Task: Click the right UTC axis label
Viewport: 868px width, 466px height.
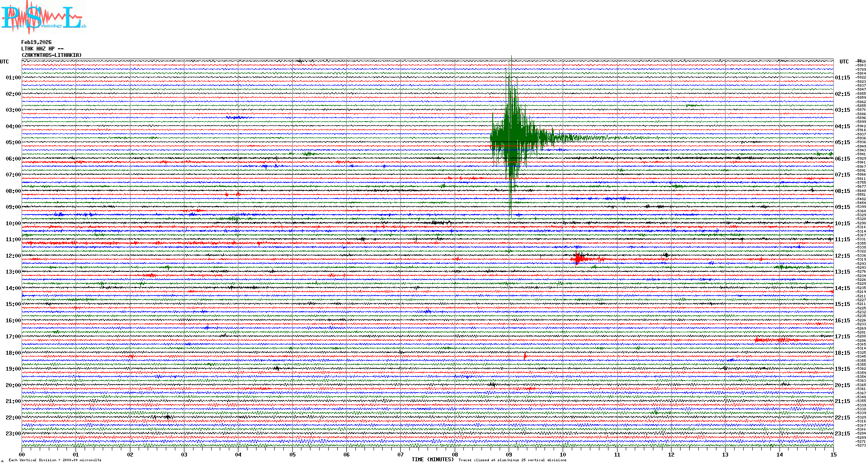Action: tap(844, 62)
